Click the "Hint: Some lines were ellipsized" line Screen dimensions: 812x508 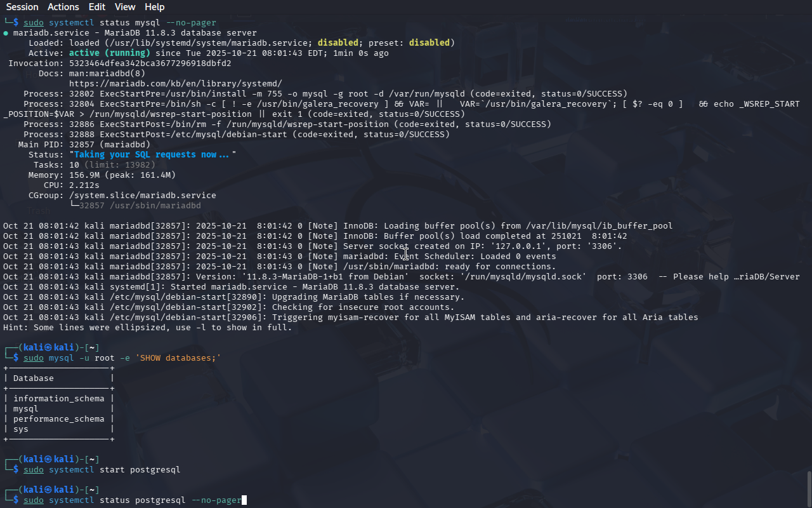[147, 328]
